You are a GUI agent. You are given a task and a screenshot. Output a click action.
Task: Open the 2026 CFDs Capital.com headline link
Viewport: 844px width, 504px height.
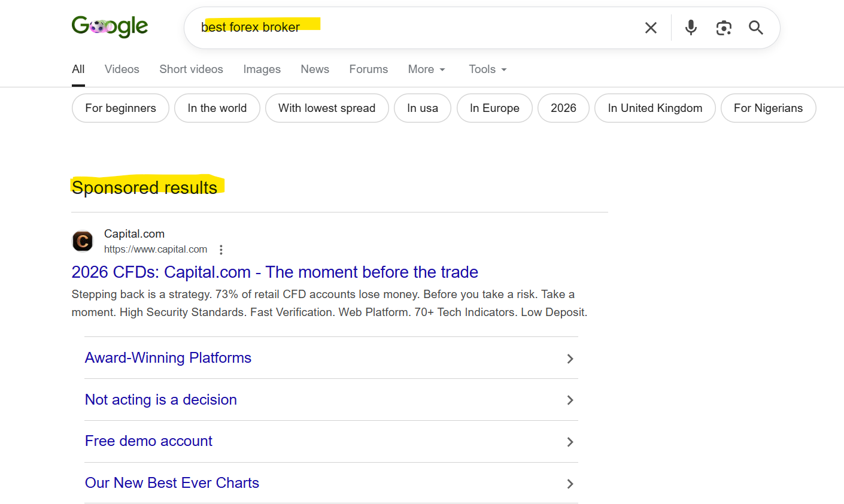pyautogui.click(x=275, y=272)
